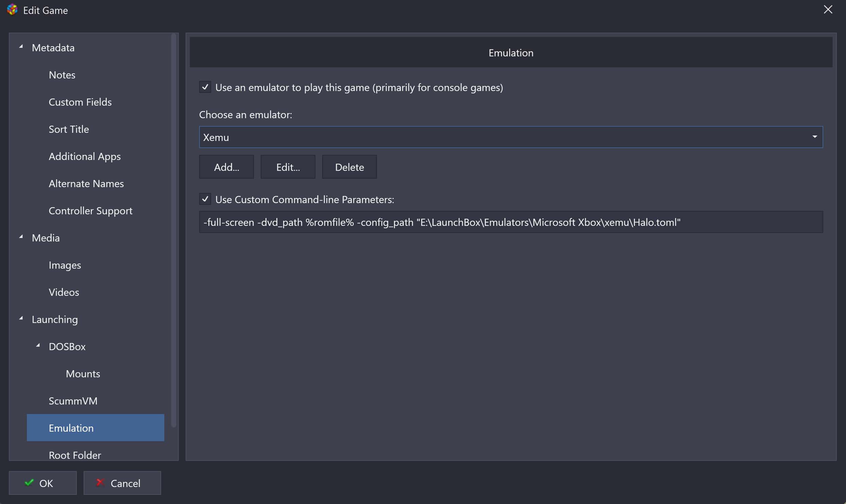
Task: Cancel the game edit
Action: (122, 483)
